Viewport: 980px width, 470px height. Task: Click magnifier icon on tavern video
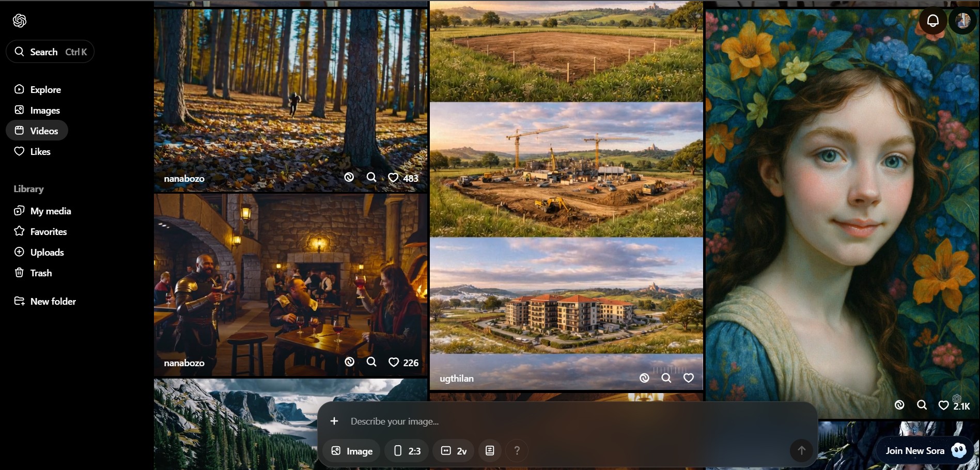[371, 362]
